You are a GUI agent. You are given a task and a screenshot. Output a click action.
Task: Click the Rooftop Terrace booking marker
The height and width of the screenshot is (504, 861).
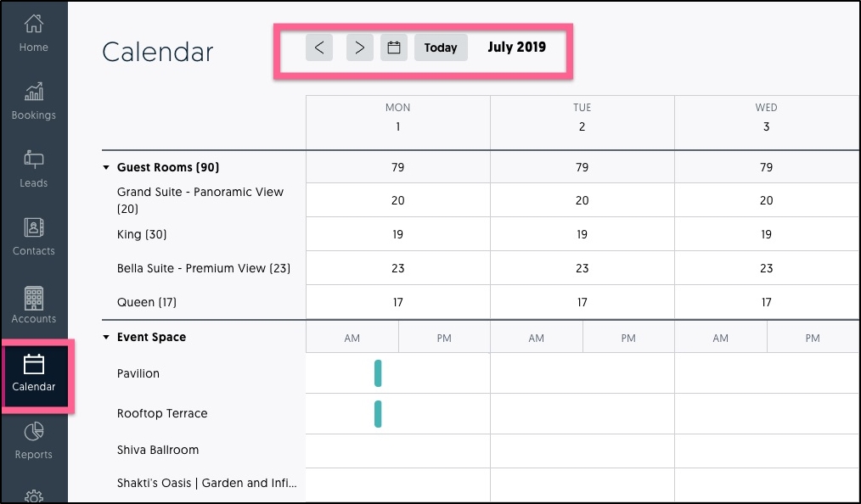378,413
